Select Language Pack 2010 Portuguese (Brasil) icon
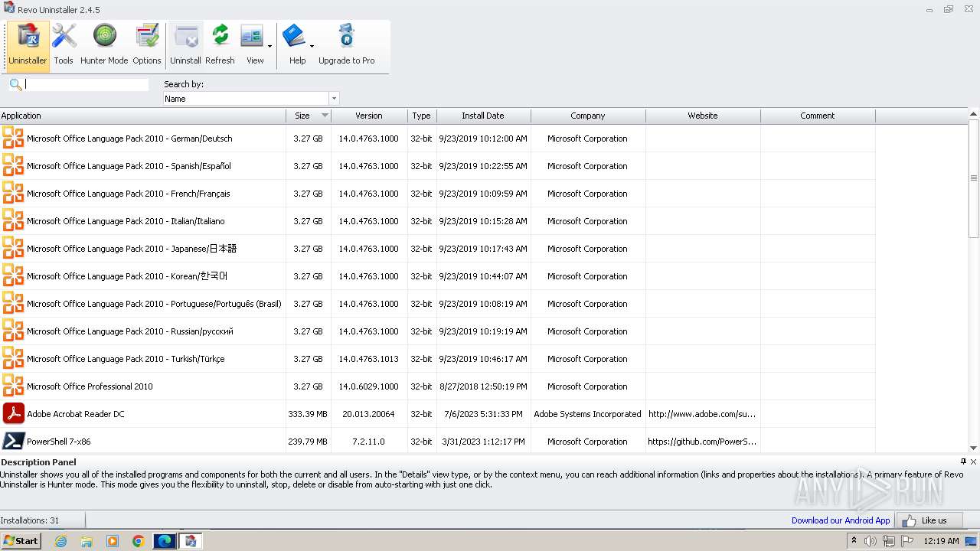 (x=13, y=303)
